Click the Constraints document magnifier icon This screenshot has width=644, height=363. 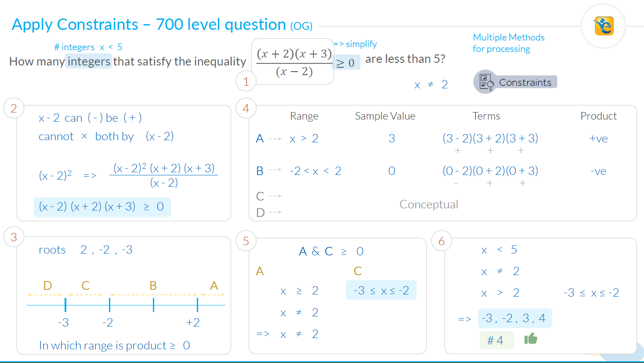pos(485,82)
